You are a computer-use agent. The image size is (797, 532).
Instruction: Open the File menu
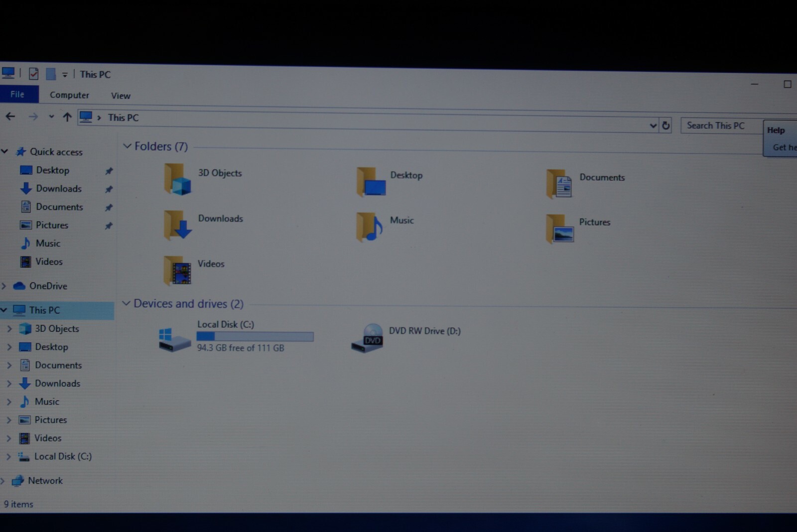17,94
